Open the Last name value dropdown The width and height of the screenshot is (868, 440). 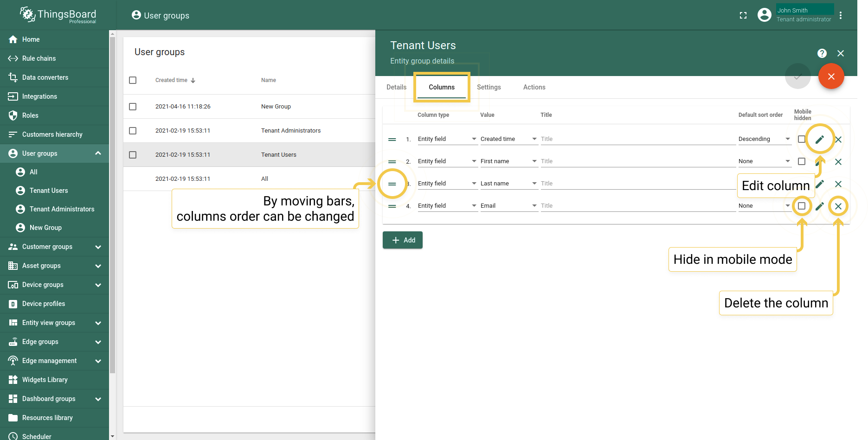click(509, 184)
